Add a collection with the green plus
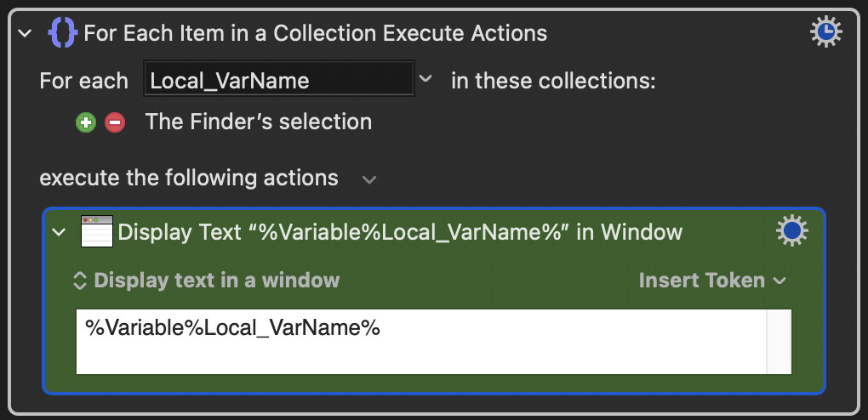 [x=86, y=122]
